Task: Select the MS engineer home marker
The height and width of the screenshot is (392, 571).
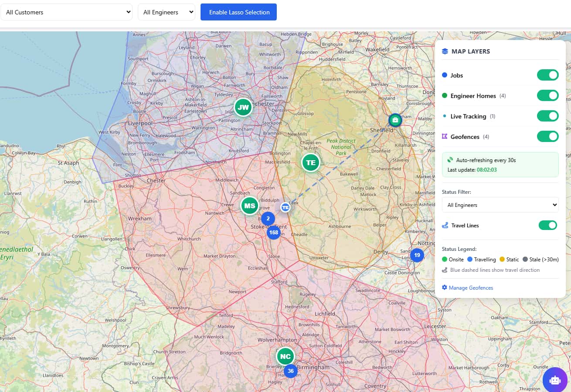Action: point(250,206)
